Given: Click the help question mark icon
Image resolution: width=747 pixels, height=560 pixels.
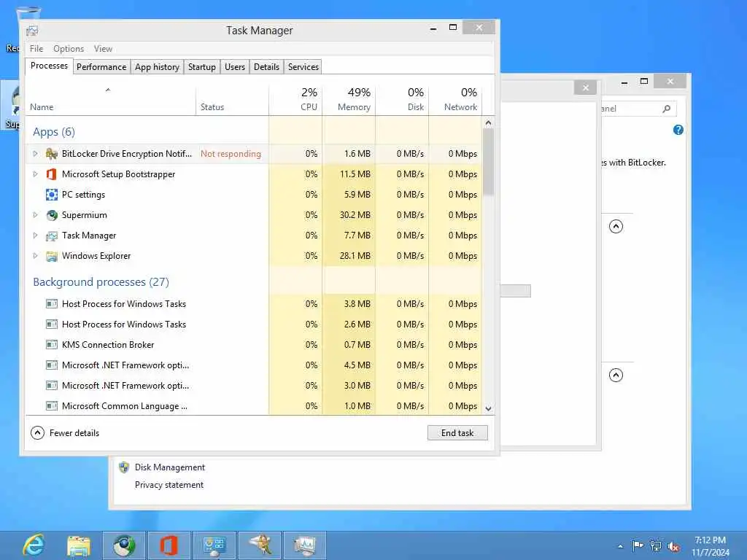Looking at the screenshot, I should click(678, 130).
